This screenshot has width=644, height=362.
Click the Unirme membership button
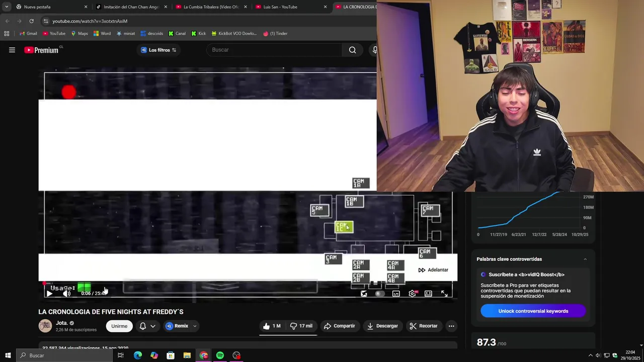point(119,326)
